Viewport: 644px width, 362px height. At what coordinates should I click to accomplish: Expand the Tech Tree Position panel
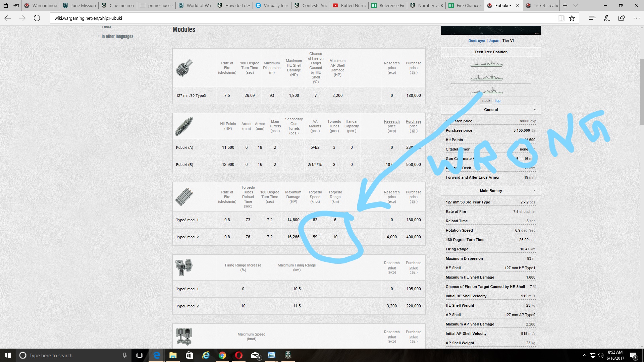pos(490,52)
